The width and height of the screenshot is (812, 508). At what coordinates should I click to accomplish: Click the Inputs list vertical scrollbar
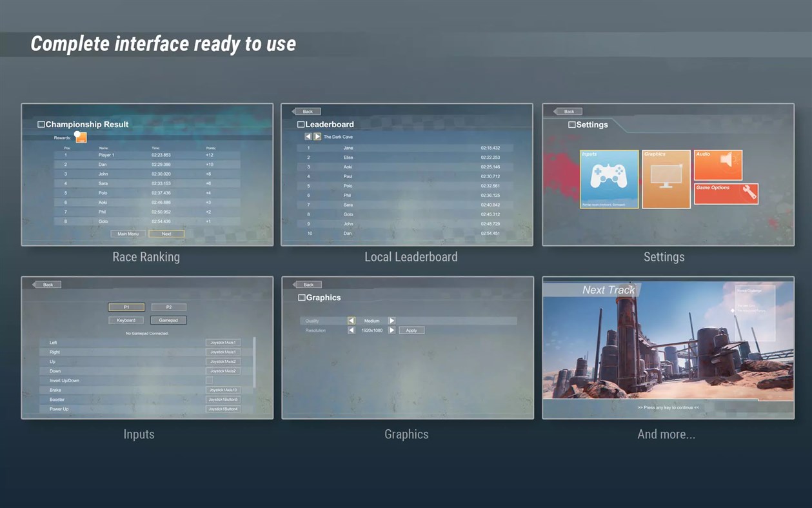(255, 363)
